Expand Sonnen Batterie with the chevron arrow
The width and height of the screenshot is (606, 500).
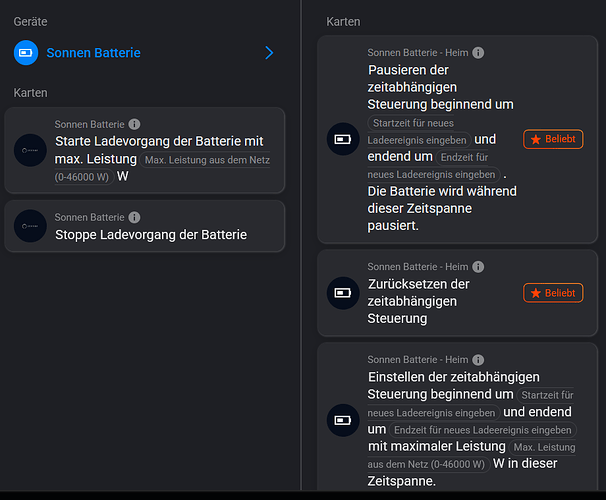point(269,53)
